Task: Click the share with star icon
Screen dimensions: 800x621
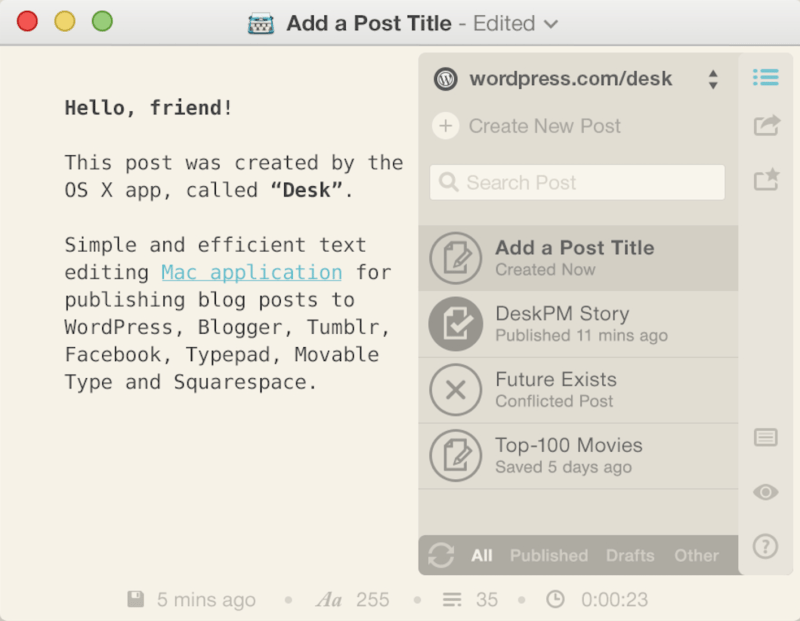Action: coord(766,179)
